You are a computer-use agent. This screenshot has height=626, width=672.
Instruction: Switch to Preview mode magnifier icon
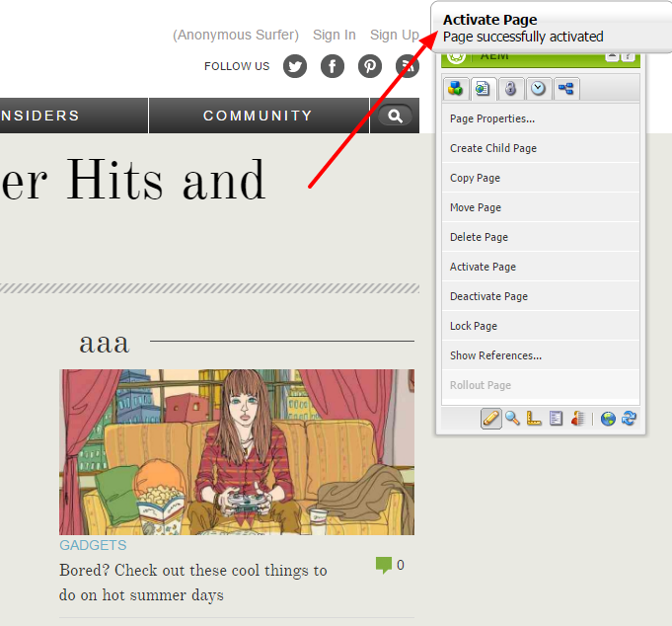(512, 419)
